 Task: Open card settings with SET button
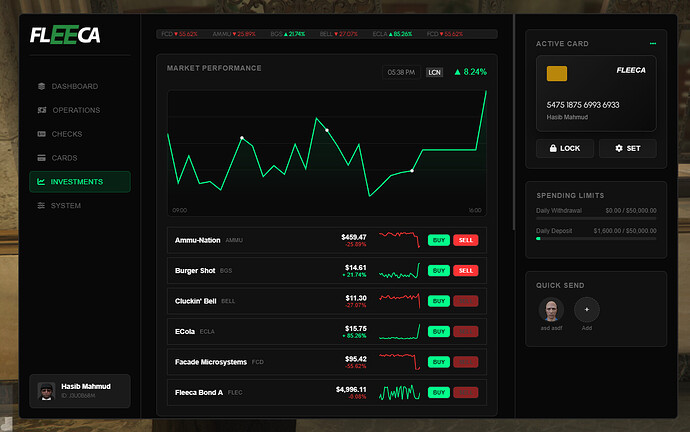point(627,148)
